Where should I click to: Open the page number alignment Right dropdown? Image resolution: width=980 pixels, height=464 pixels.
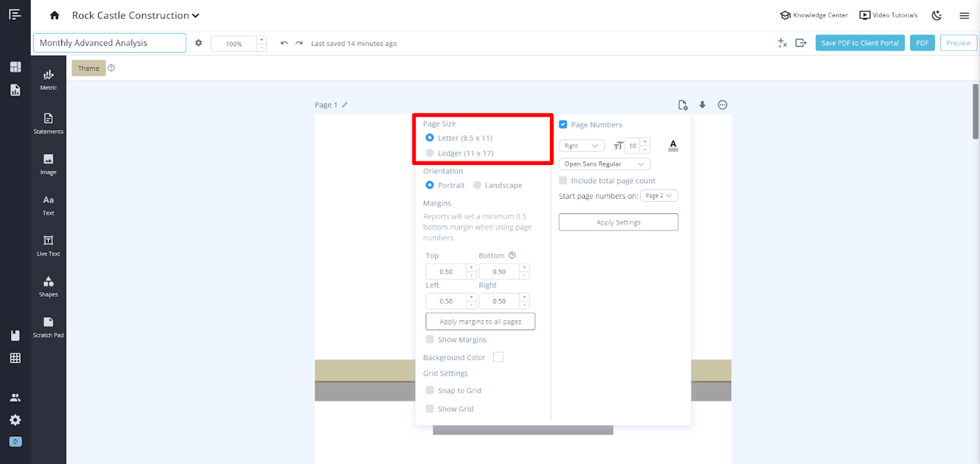point(581,145)
